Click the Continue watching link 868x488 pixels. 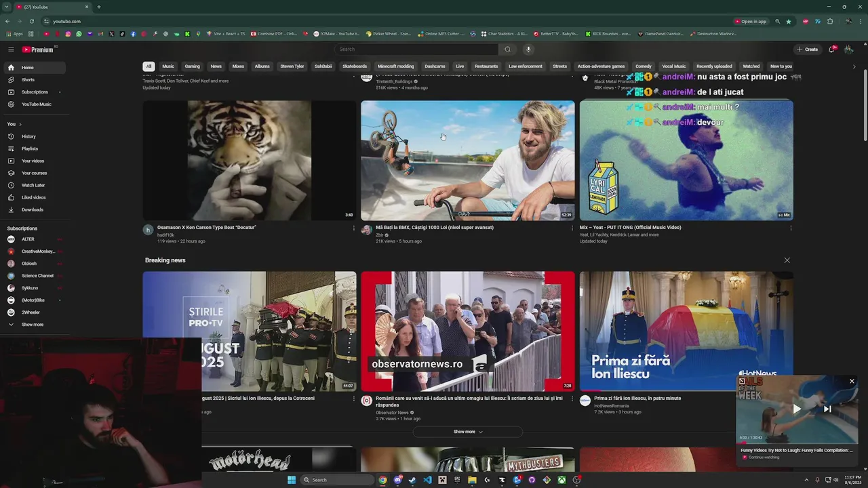coord(764,457)
